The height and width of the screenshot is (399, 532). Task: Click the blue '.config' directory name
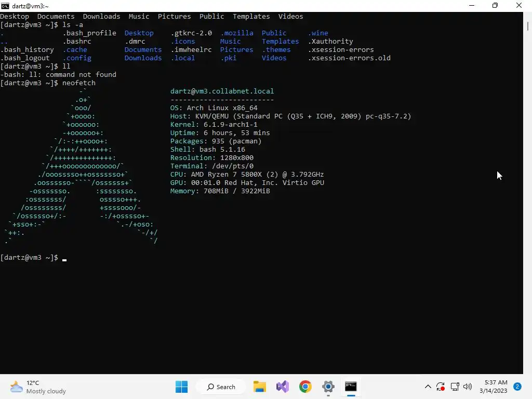pyautogui.click(x=77, y=58)
